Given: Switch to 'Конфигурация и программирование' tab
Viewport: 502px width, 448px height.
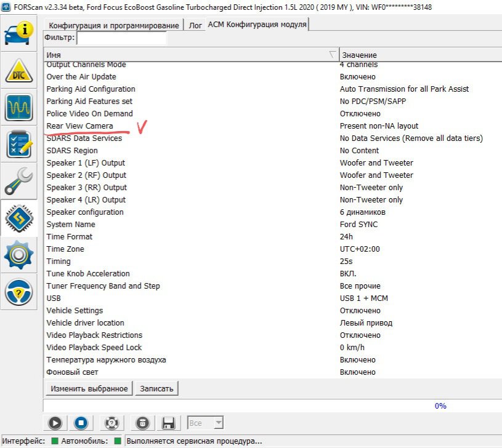Looking at the screenshot, I should click(x=114, y=25).
